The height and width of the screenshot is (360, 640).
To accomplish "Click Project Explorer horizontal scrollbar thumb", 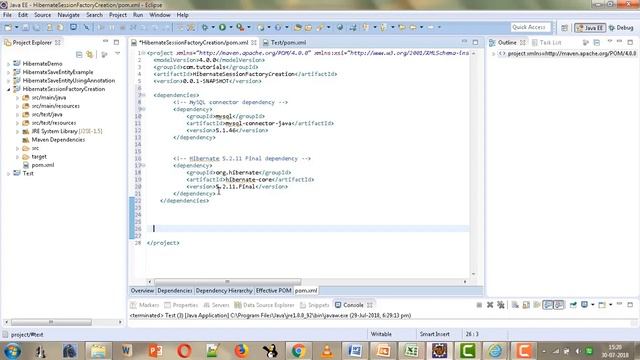I will [x=51, y=322].
